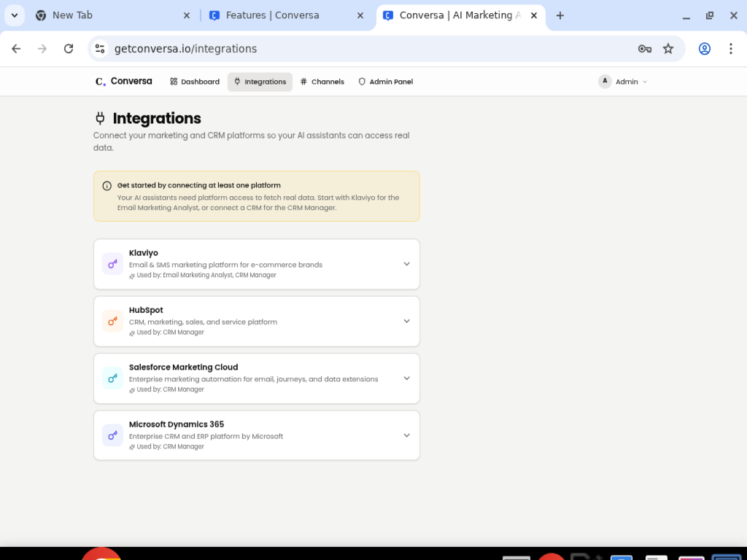Open the Chrome profile icon
The width and height of the screenshot is (747, 560).
coord(705,49)
